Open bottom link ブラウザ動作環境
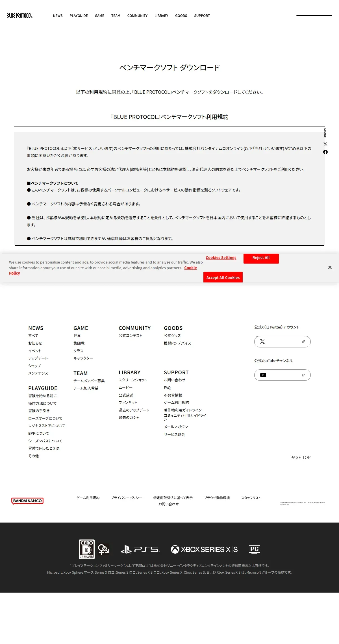This screenshot has height=644, width=339. pos(217,498)
